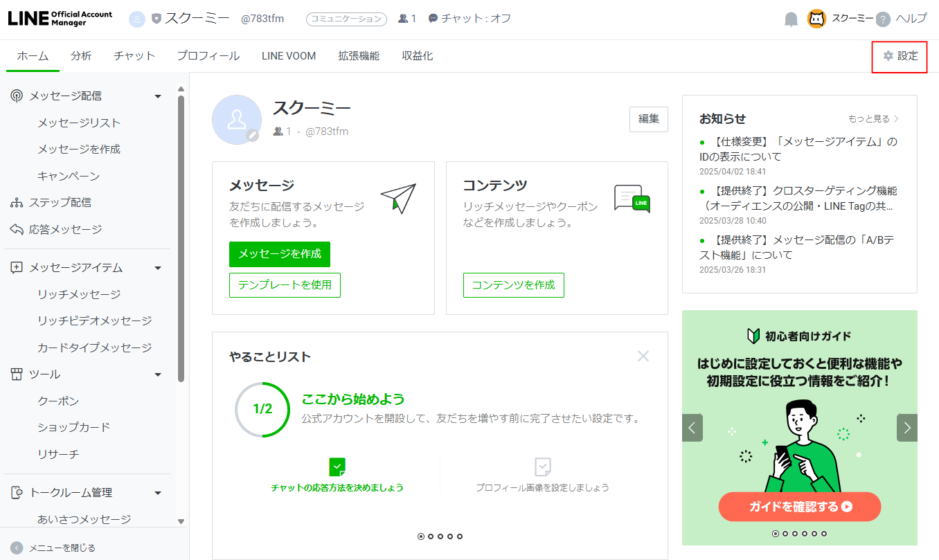
Task: Open キャンペーン in sidebar
Action: tap(69, 176)
